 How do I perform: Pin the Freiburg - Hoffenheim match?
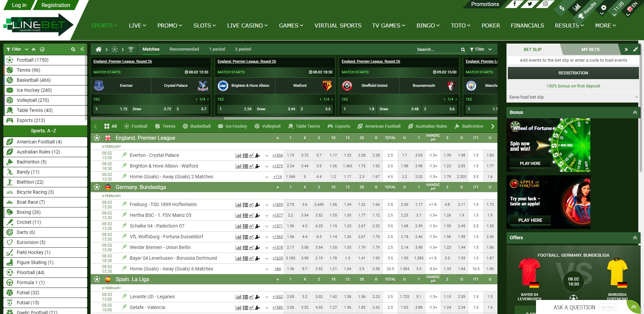point(124,204)
